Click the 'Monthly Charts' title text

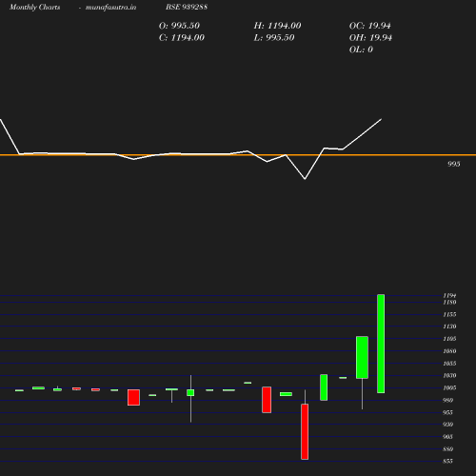point(35,8)
